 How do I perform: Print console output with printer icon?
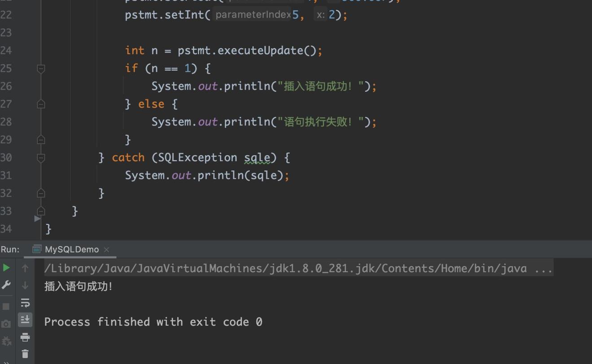[25, 337]
